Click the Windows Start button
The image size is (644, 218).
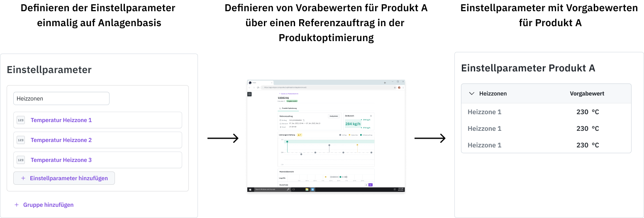click(x=250, y=189)
